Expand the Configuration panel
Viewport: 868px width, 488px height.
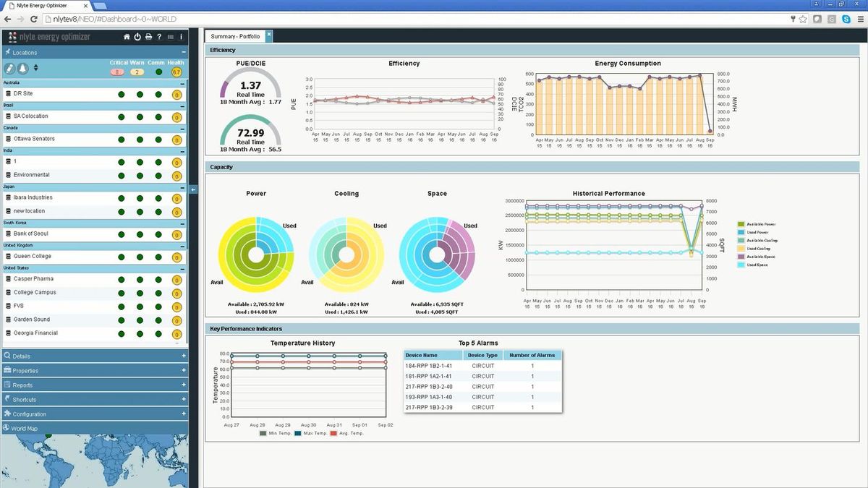click(94, 414)
